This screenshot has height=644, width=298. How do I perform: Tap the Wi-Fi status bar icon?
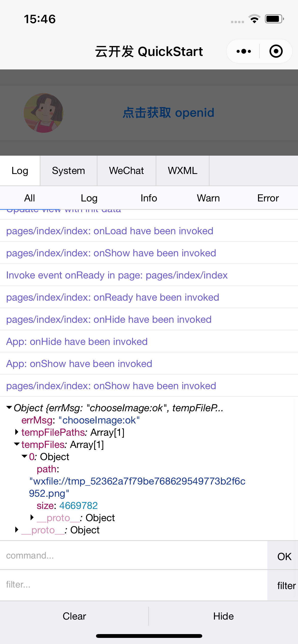click(x=254, y=19)
